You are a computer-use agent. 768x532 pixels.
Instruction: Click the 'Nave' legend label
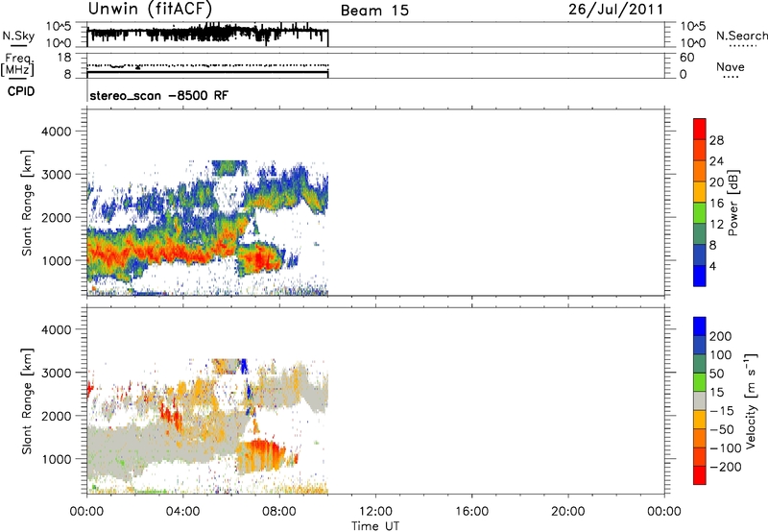click(730, 67)
